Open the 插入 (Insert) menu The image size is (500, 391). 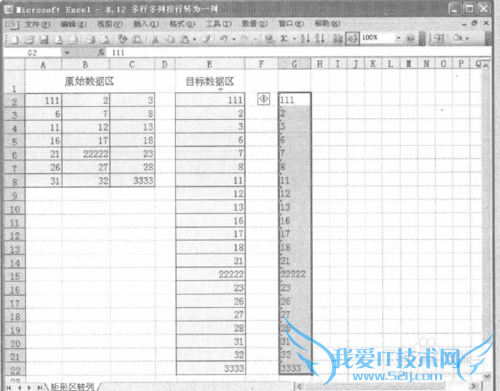click(x=146, y=24)
